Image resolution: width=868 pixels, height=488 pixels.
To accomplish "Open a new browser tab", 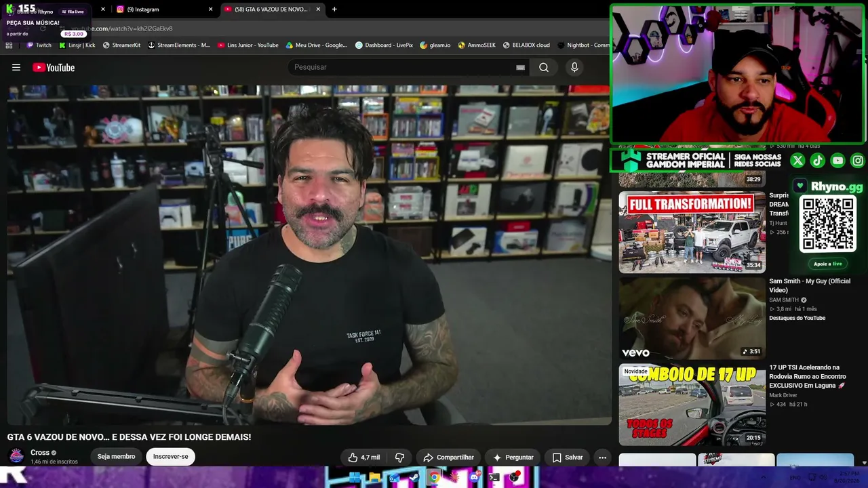I will pyautogui.click(x=334, y=9).
